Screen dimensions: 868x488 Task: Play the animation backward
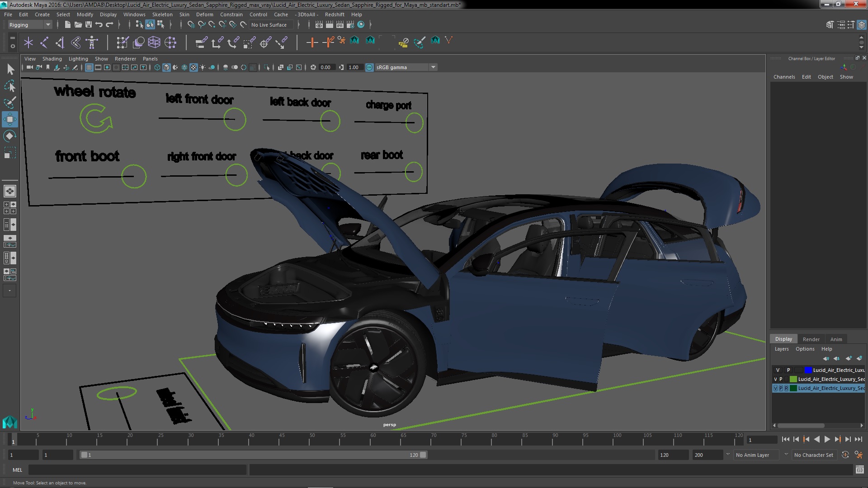click(816, 439)
